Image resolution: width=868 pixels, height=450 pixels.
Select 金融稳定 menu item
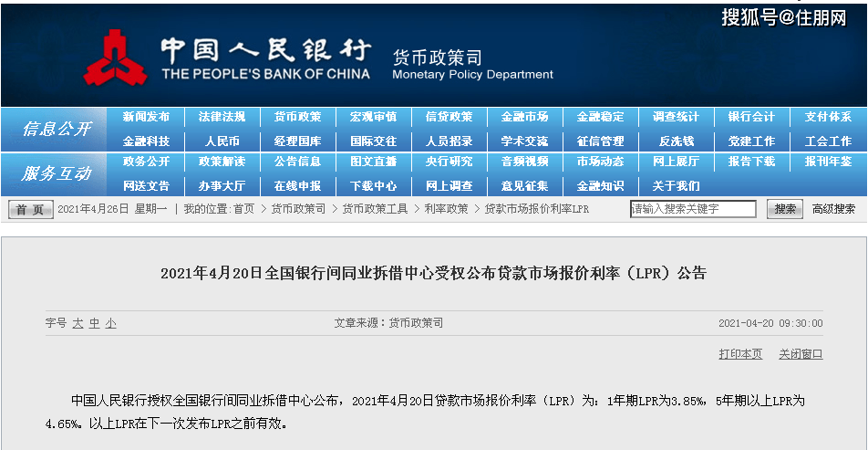[x=601, y=117]
